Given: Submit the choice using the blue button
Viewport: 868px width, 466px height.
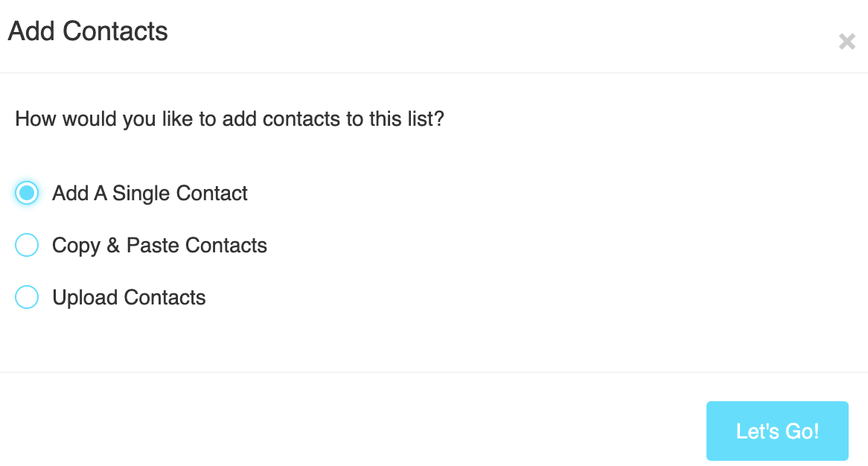Looking at the screenshot, I should tap(777, 431).
